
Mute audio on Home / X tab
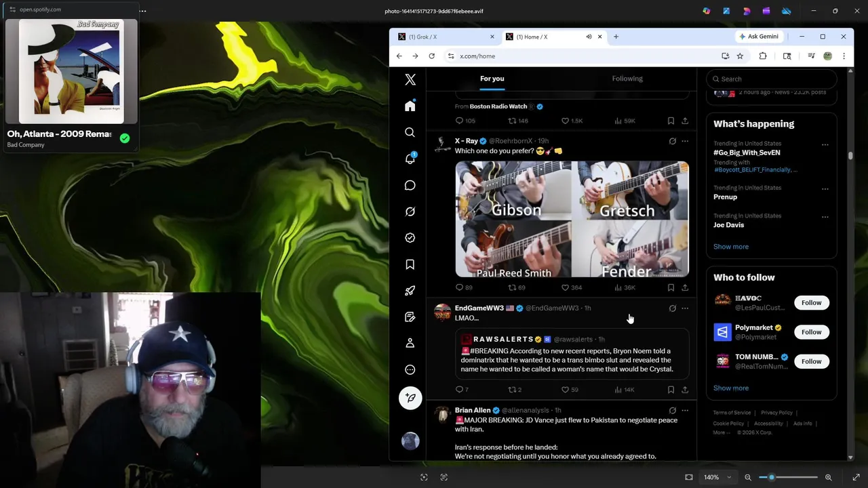click(589, 37)
